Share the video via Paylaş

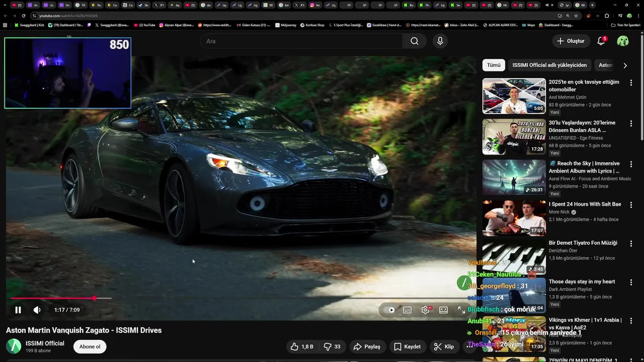(x=367, y=346)
